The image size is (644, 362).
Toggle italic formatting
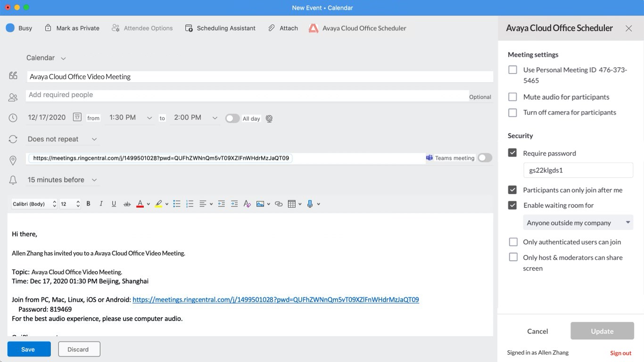tap(101, 204)
